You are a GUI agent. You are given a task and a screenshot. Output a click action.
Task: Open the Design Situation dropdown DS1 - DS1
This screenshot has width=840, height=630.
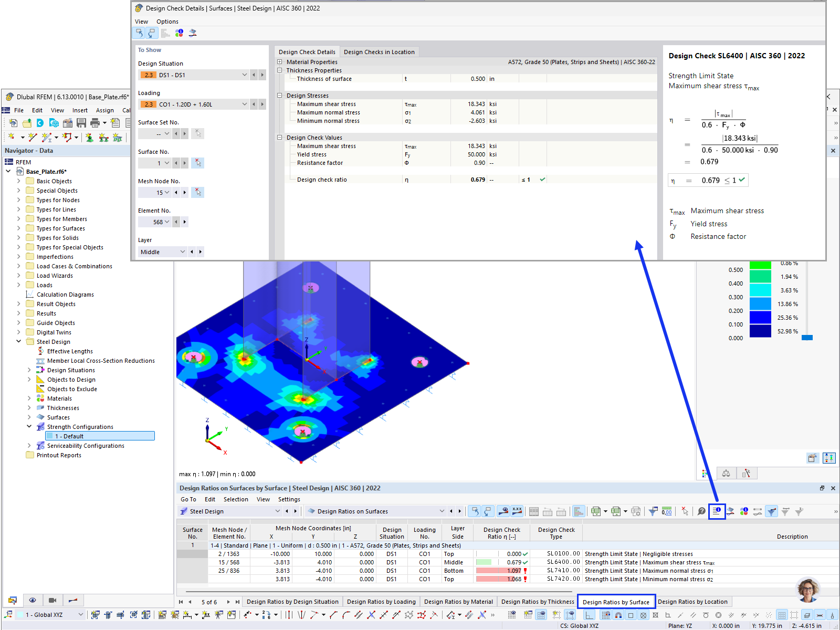(x=193, y=75)
